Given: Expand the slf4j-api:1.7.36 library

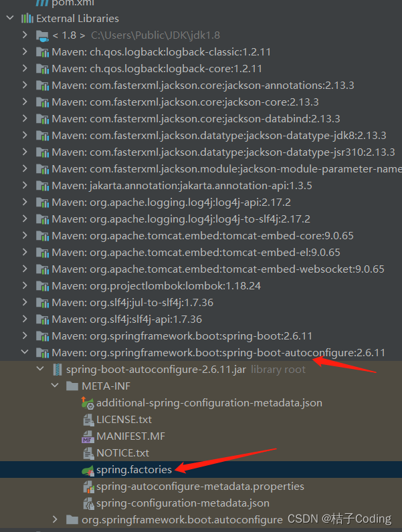Looking at the screenshot, I should (25, 319).
